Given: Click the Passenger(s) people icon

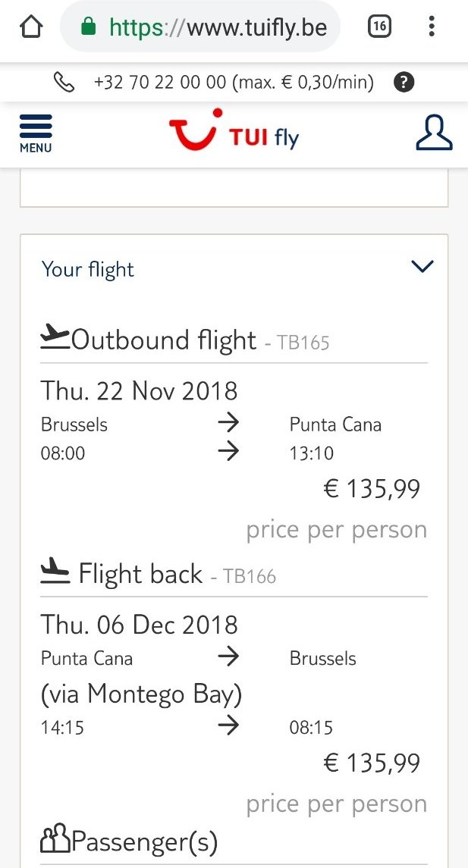Looking at the screenshot, I should point(55,841).
